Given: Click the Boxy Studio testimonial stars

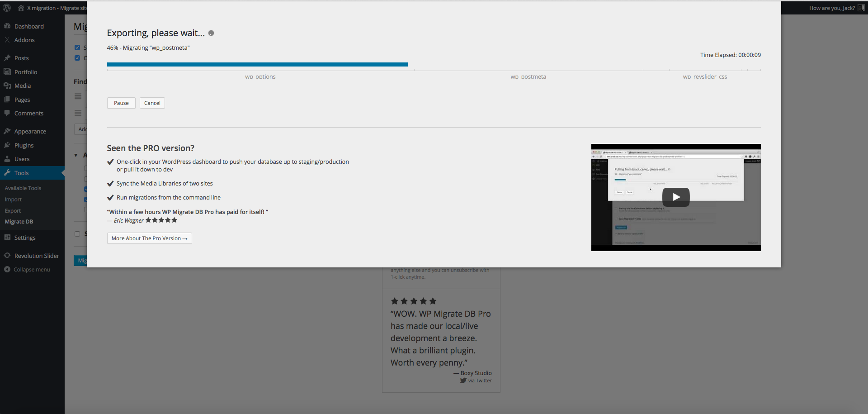Looking at the screenshot, I should (414, 301).
